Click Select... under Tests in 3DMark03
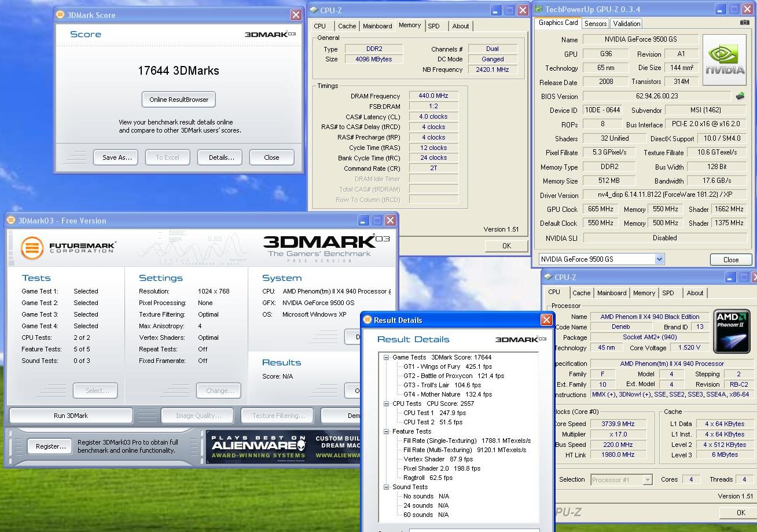 95,391
